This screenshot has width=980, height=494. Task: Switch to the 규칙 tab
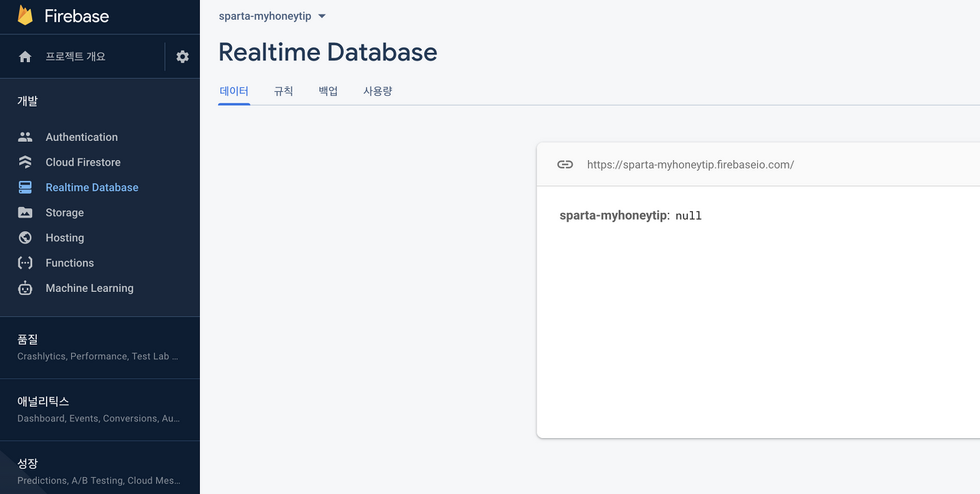pyautogui.click(x=283, y=91)
